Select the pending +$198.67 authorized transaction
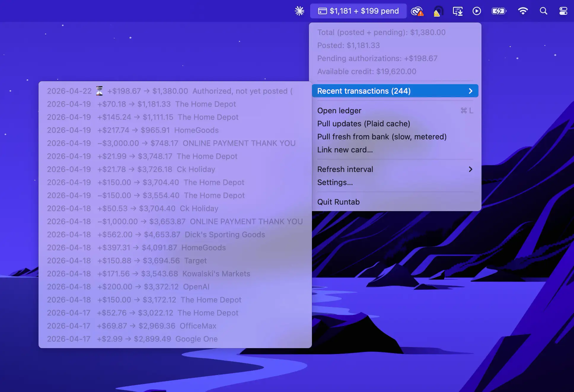 coord(170,91)
